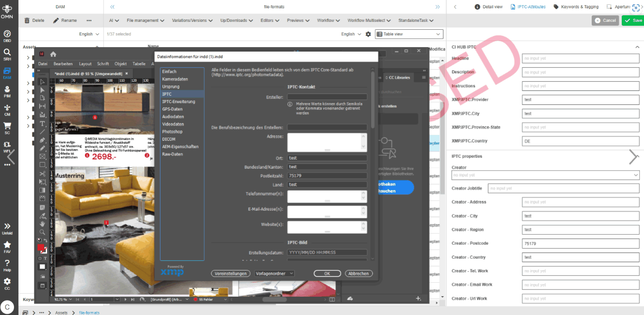Click the XMP.IPTC.Country field
This screenshot has width=644, height=315.
point(580,141)
